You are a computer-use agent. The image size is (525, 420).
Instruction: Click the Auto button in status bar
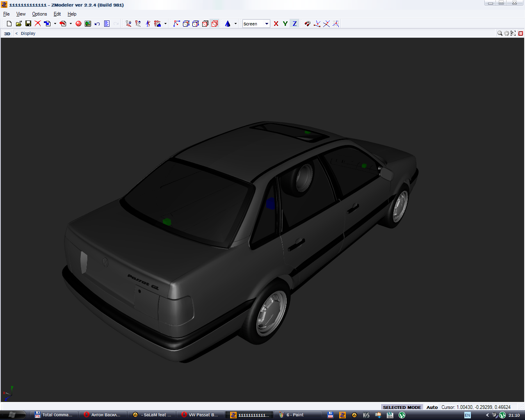(432, 407)
